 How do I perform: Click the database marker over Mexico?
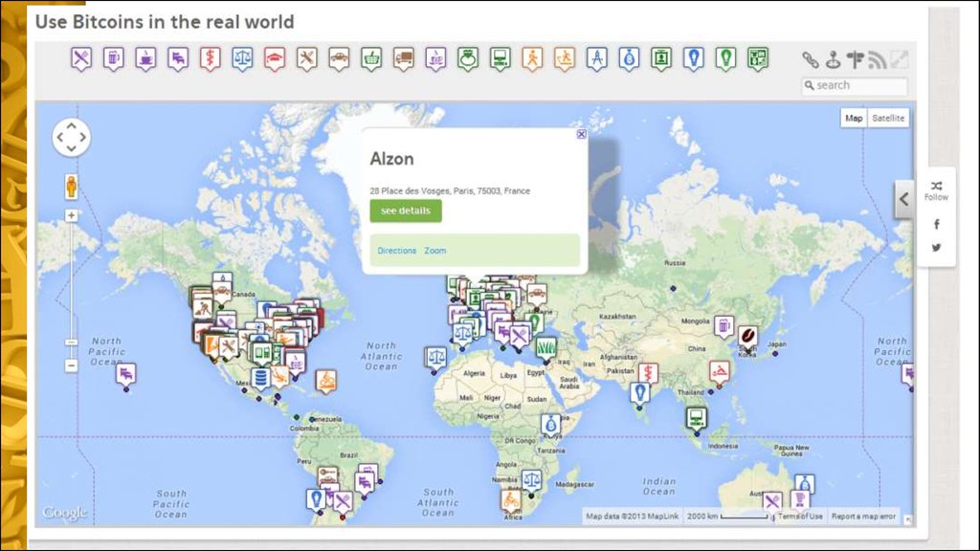(x=260, y=379)
